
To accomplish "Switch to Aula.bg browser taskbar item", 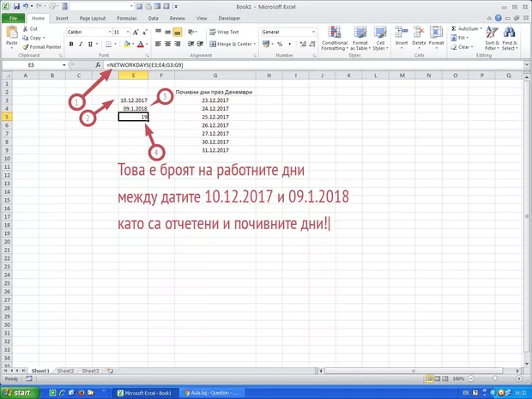I will click(x=214, y=393).
